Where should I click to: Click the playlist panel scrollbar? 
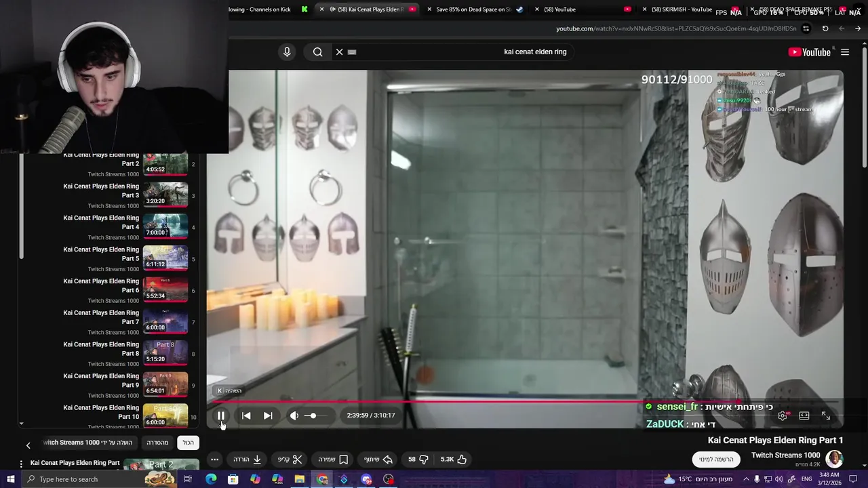click(21, 207)
